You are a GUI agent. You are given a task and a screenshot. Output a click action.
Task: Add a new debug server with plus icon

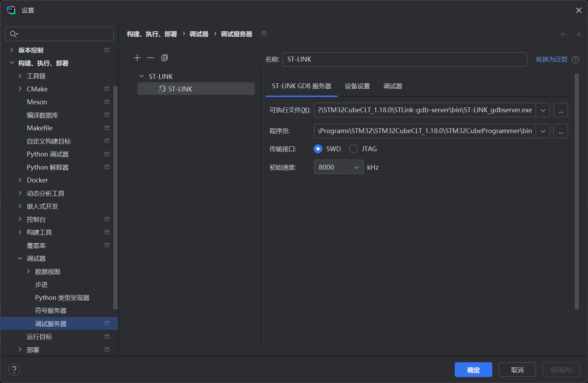pos(137,58)
